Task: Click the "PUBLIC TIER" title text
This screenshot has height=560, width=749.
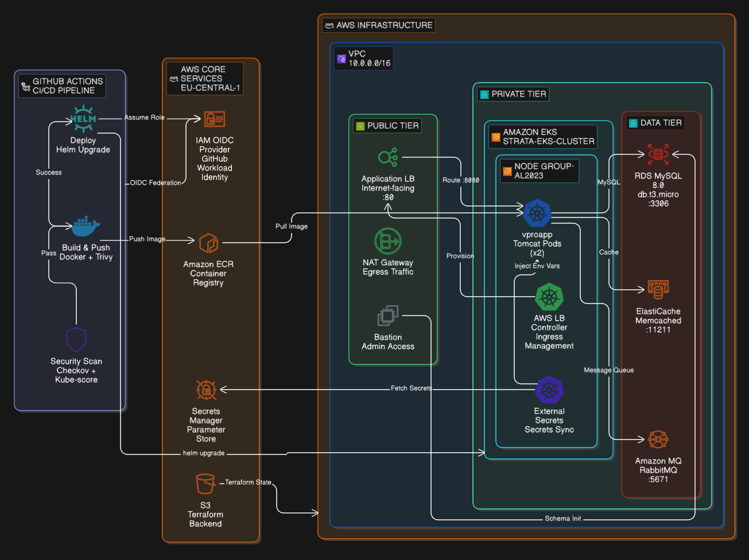Action: point(393,126)
